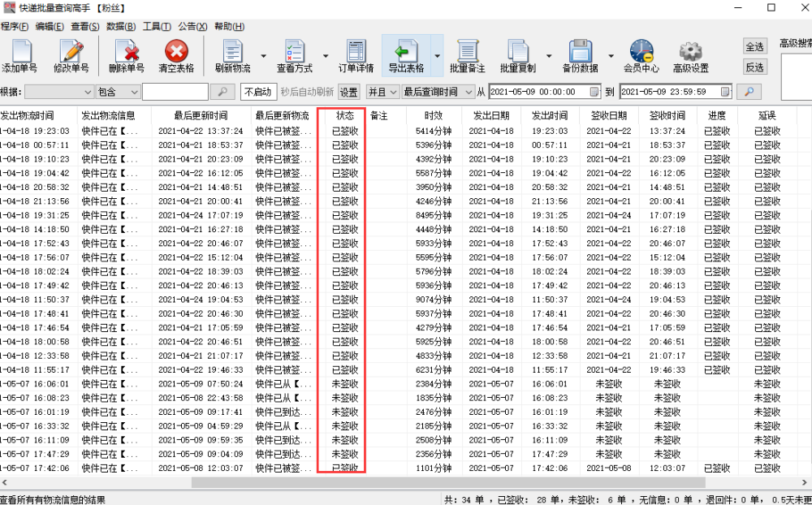
Task: Open the 数据(B) menu
Action: (x=121, y=27)
